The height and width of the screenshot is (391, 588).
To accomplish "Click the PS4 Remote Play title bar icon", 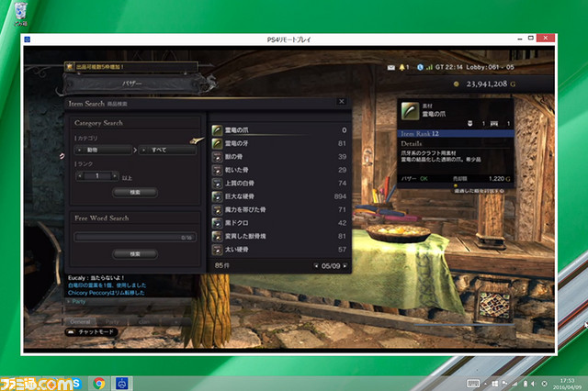I will [x=27, y=39].
